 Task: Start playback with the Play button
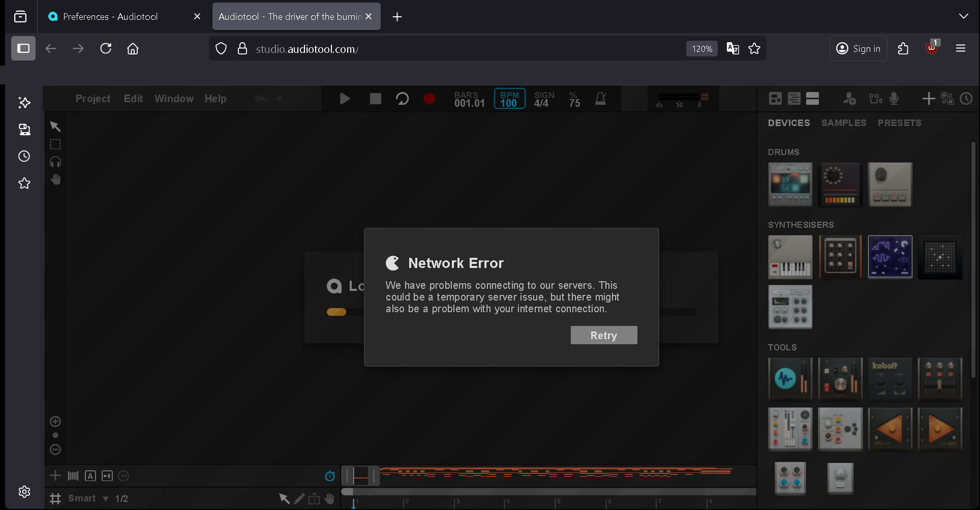(x=345, y=99)
